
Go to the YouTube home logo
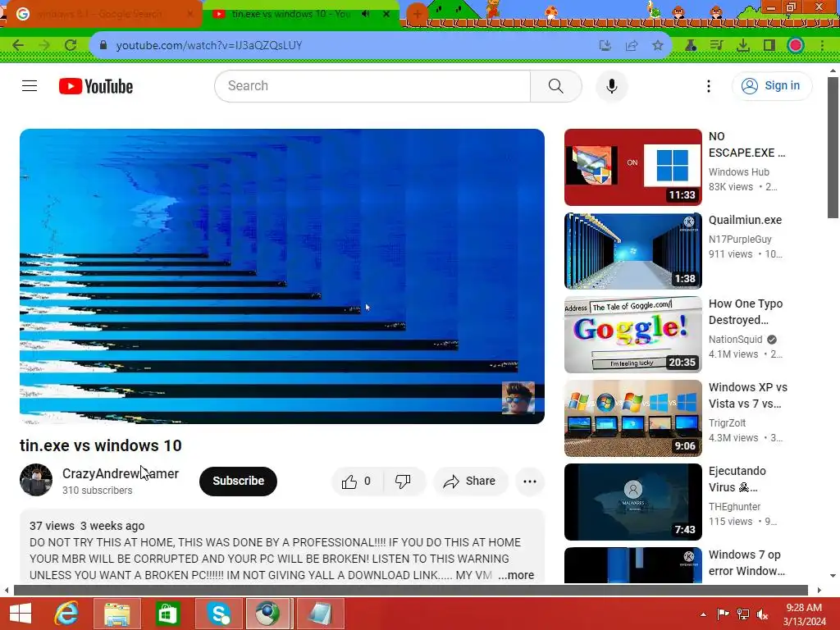point(96,86)
